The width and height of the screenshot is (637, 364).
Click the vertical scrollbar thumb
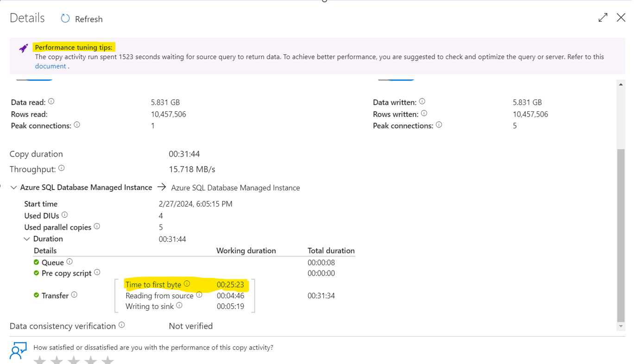(x=621, y=235)
